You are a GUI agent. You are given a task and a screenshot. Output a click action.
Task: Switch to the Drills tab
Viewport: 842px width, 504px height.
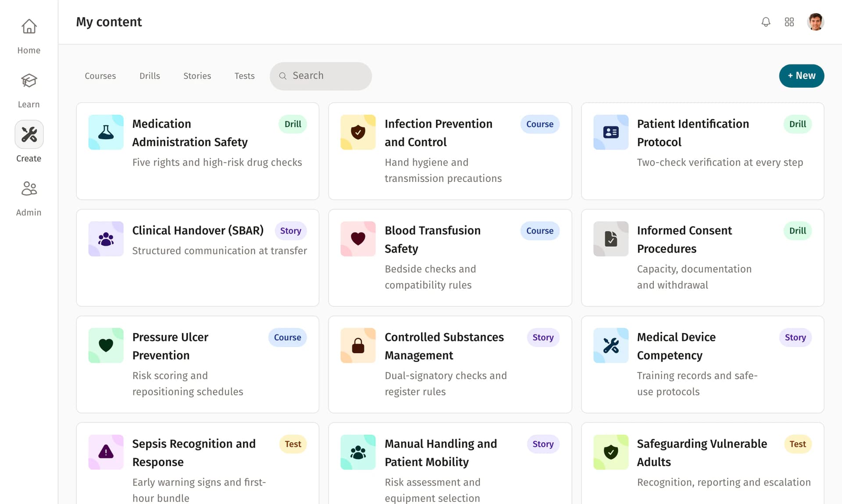(150, 76)
